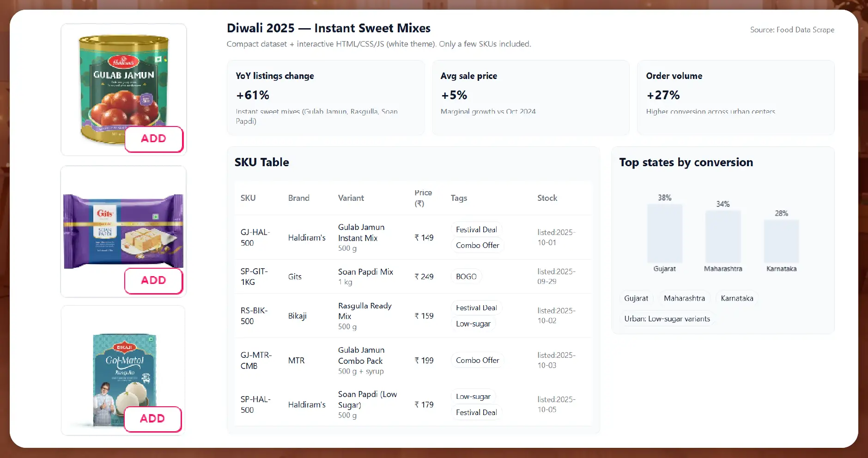Click the Combo Offer tag on GJ-MTR-CMB
868x458 pixels.
click(x=478, y=360)
